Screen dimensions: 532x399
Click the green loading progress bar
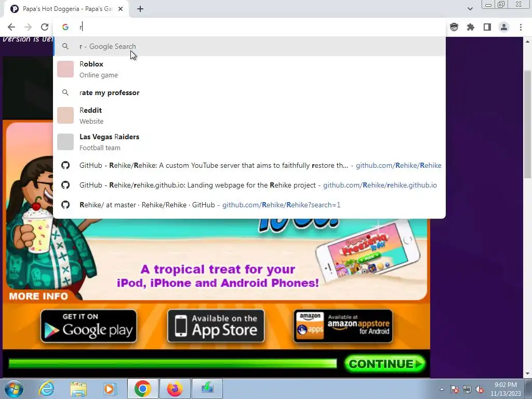coord(172,364)
